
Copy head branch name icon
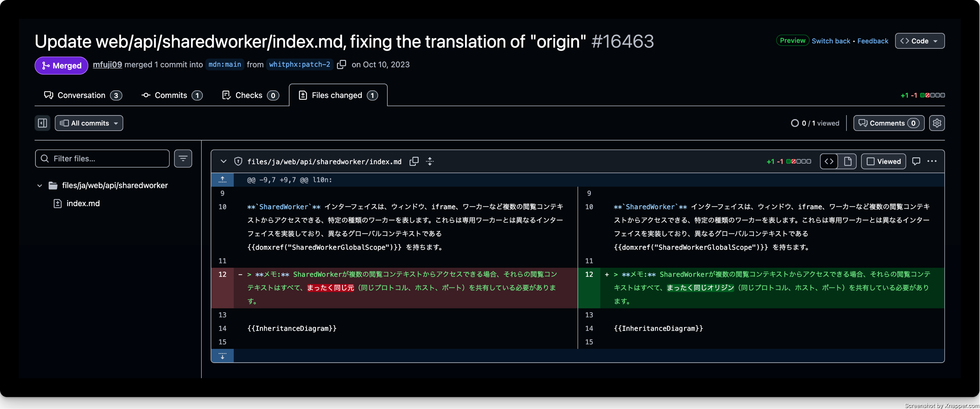(x=341, y=64)
